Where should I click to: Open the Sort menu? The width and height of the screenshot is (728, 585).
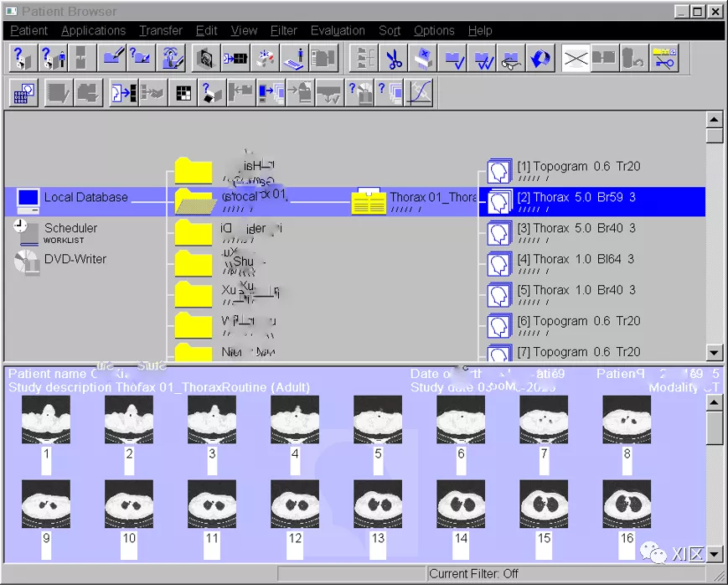click(389, 31)
